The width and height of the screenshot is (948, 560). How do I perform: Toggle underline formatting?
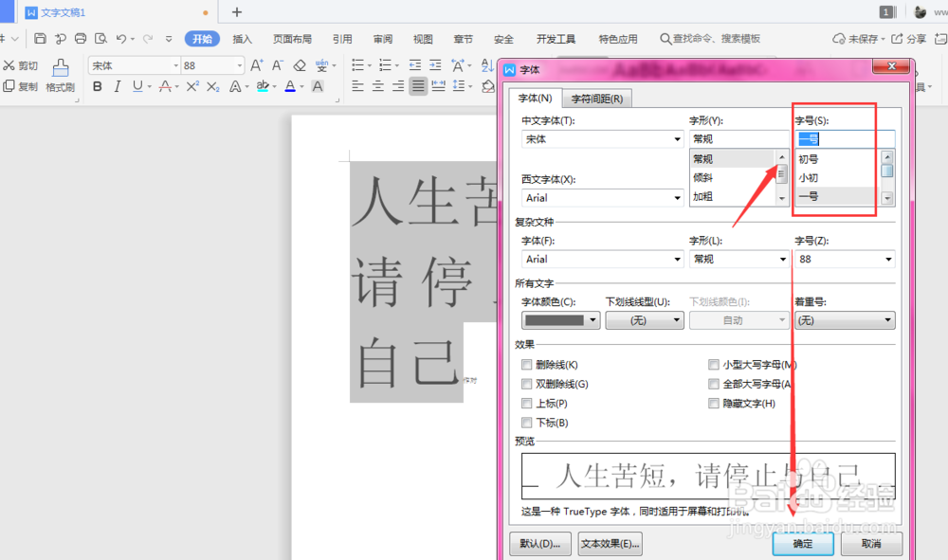(x=134, y=86)
